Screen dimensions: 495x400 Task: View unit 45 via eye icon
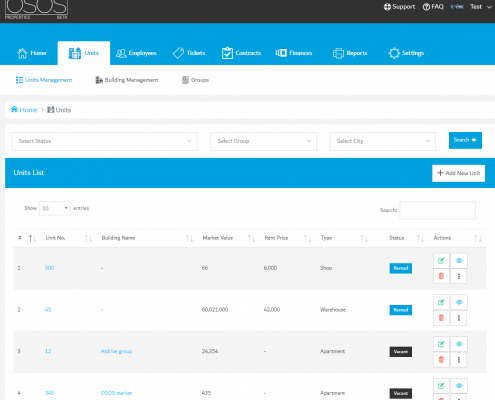[459, 302]
